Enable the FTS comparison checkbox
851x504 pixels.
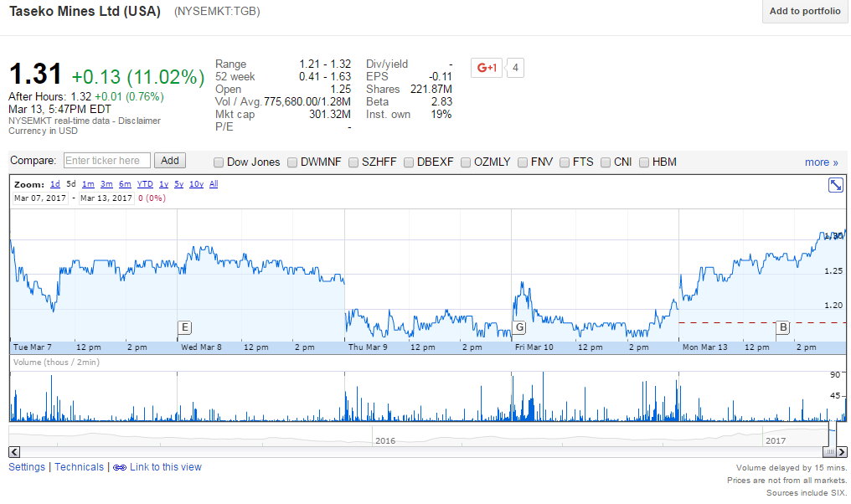[x=565, y=162]
